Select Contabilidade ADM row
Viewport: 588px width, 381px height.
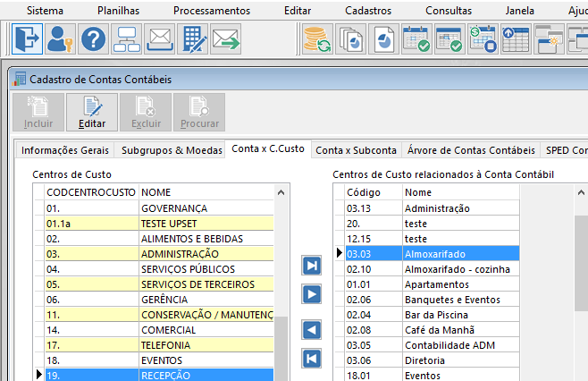pyautogui.click(x=433, y=345)
